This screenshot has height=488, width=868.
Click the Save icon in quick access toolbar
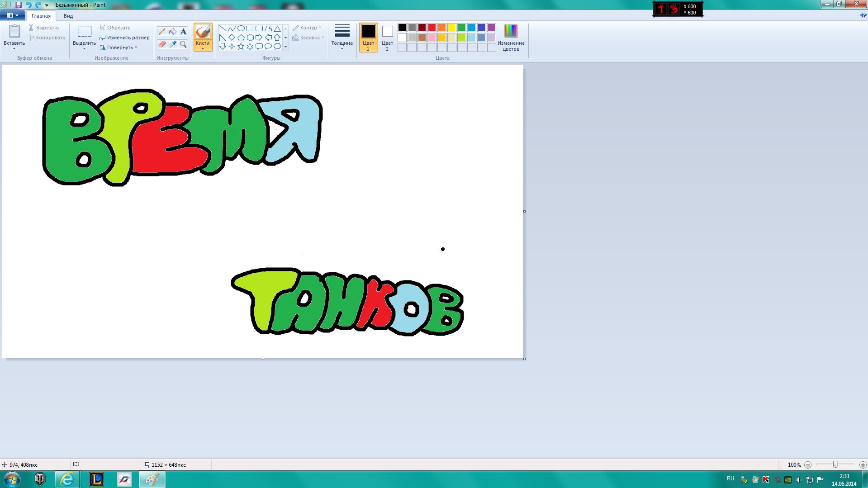click(19, 5)
